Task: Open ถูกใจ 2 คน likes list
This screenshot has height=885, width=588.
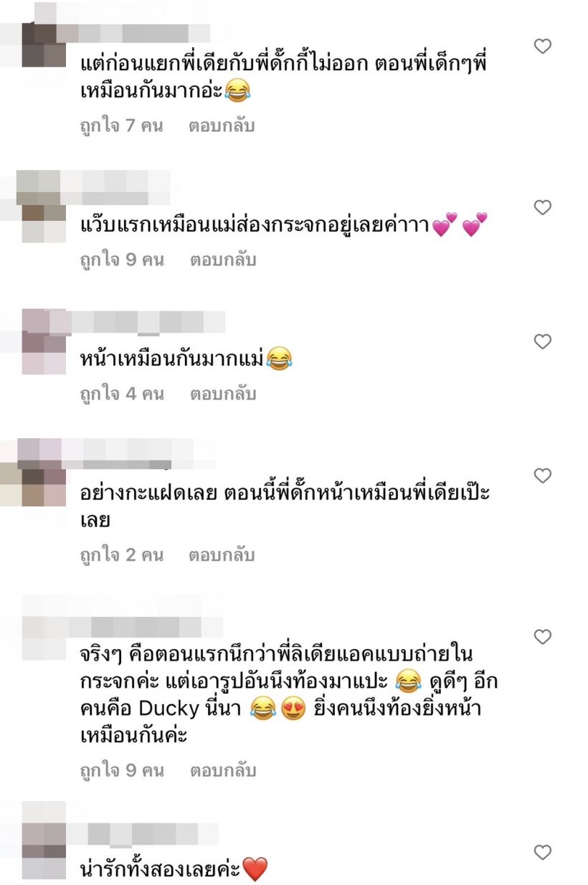Action: pyautogui.click(x=121, y=555)
